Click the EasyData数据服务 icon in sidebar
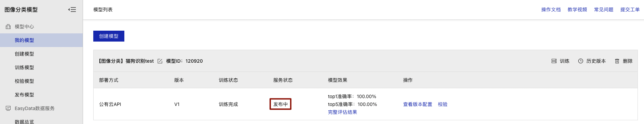 tap(8, 108)
